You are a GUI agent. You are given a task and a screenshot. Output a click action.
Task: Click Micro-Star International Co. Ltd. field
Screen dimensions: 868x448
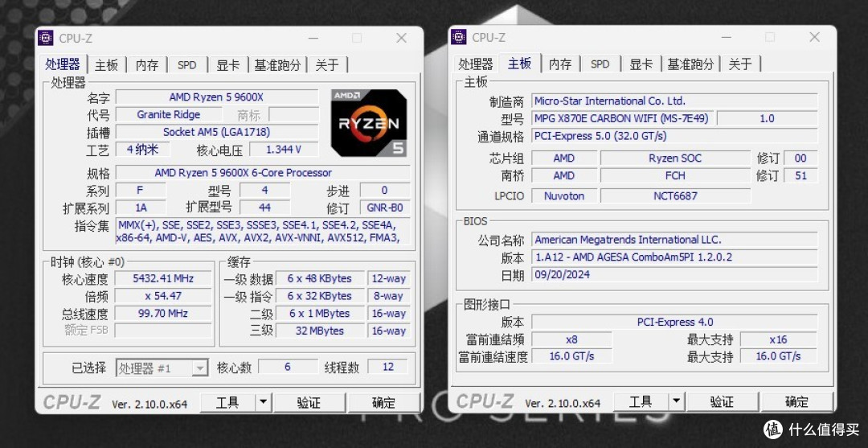[674, 101]
